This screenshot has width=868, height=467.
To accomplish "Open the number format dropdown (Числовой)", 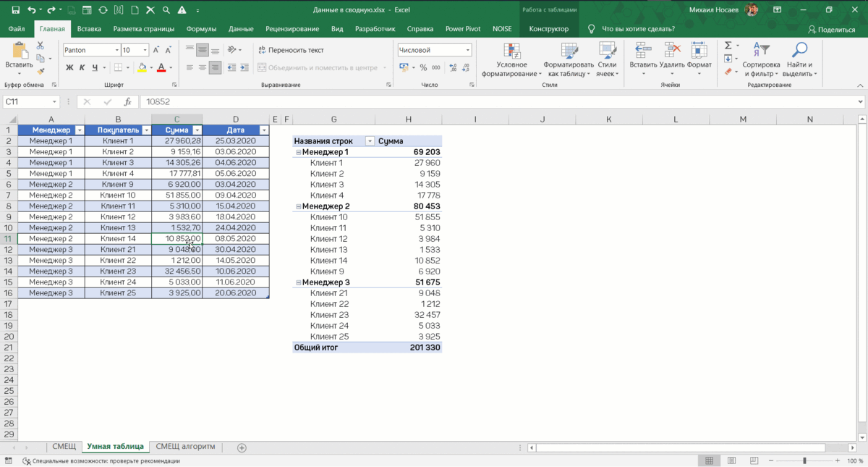I will pos(467,50).
